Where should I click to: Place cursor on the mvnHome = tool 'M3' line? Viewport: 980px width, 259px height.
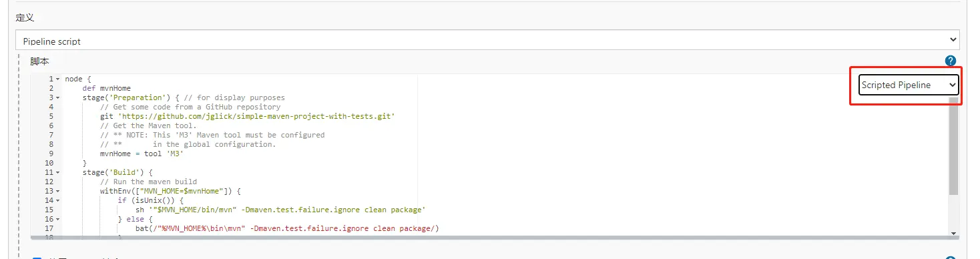tap(142, 154)
